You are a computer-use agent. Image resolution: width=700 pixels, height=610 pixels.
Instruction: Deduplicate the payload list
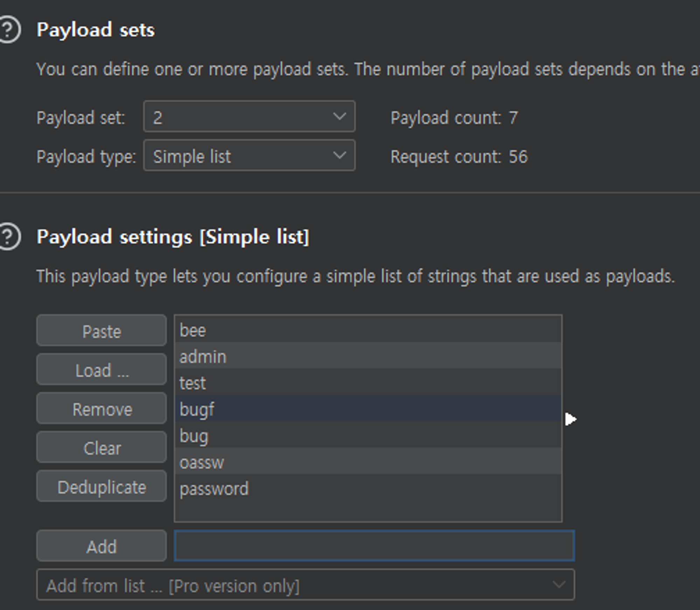[x=101, y=486]
